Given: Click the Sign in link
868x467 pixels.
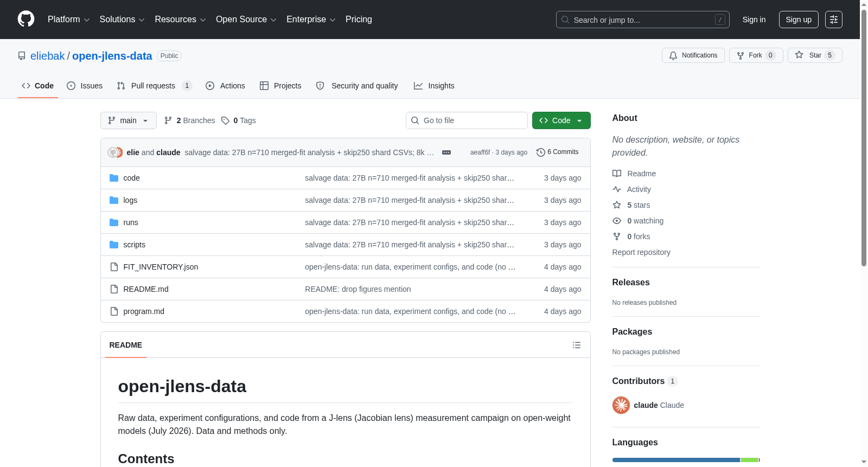Looking at the screenshot, I should click(754, 20).
